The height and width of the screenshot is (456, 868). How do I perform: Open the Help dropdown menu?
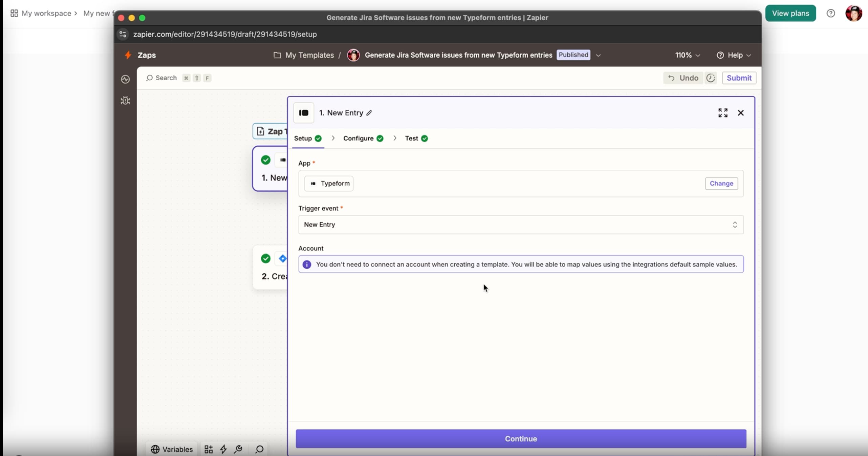(x=734, y=55)
